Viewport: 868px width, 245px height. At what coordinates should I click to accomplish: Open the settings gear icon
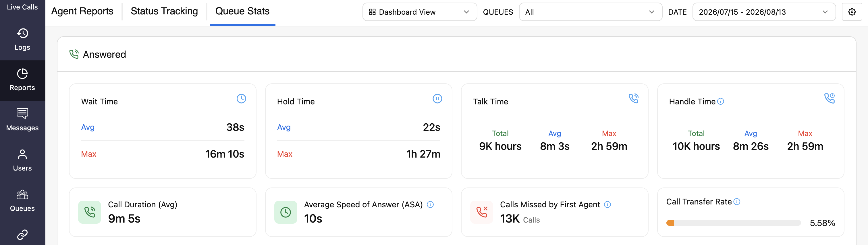(x=852, y=12)
